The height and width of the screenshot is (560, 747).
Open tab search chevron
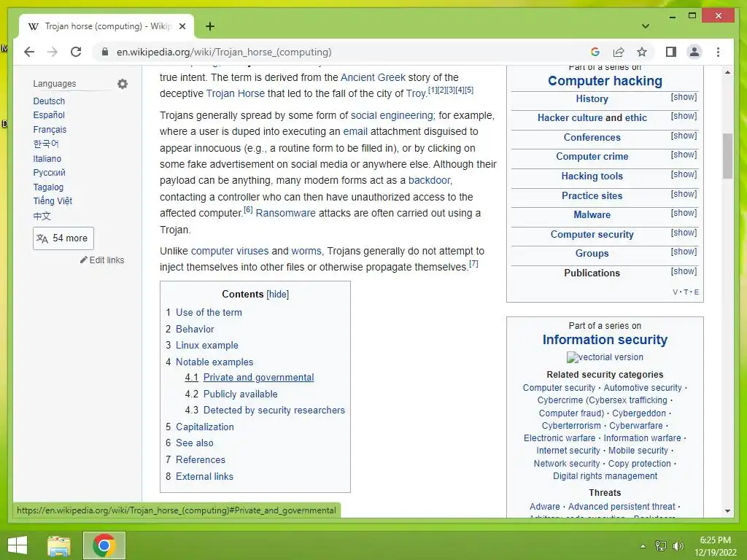(646, 26)
